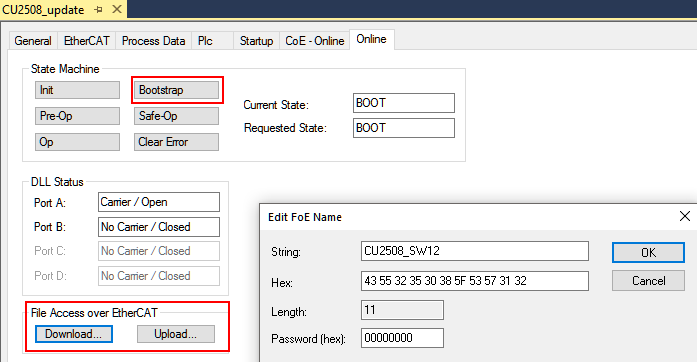Open the Process Data tab
Viewport: 697px width, 362px height.
153,41
